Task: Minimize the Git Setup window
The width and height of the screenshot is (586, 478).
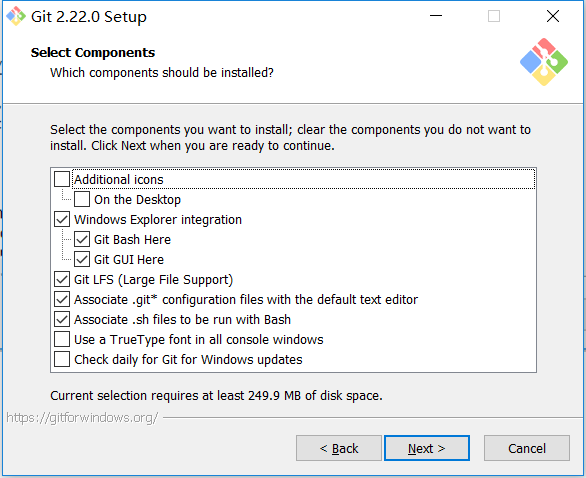Action: coord(436,16)
